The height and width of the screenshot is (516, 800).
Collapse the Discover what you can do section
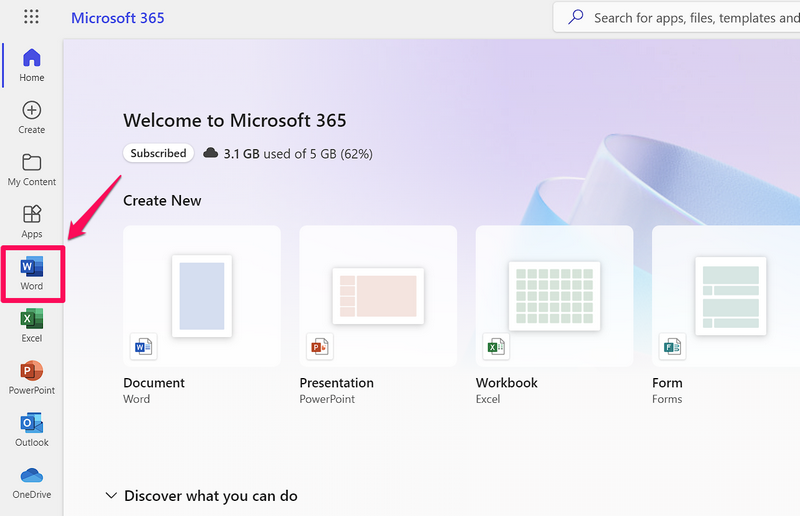110,496
